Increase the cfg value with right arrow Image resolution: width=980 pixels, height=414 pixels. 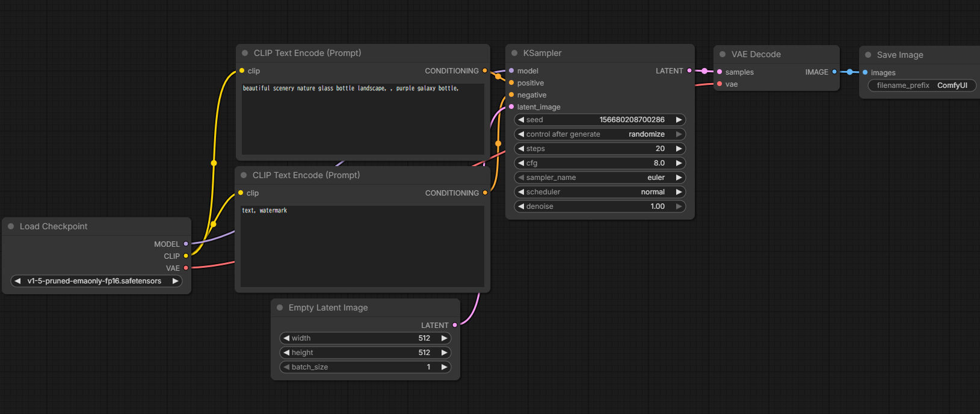[679, 163]
